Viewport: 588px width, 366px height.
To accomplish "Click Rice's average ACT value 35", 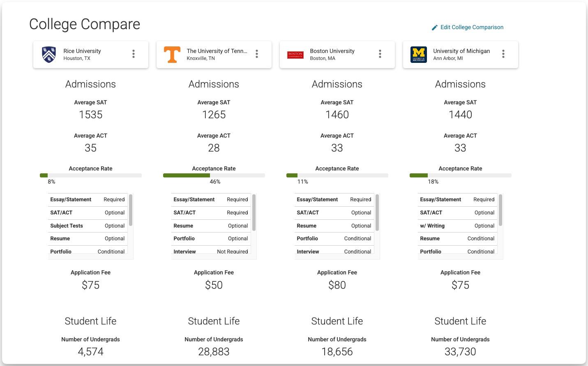I will [x=91, y=148].
